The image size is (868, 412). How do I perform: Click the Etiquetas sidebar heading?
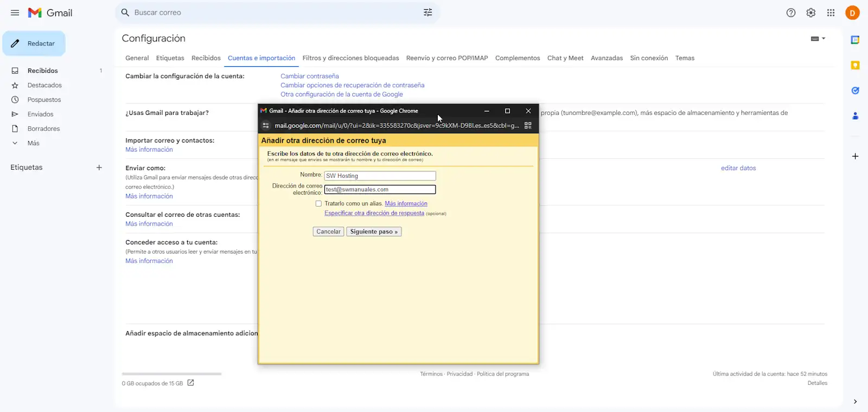pyautogui.click(x=27, y=168)
